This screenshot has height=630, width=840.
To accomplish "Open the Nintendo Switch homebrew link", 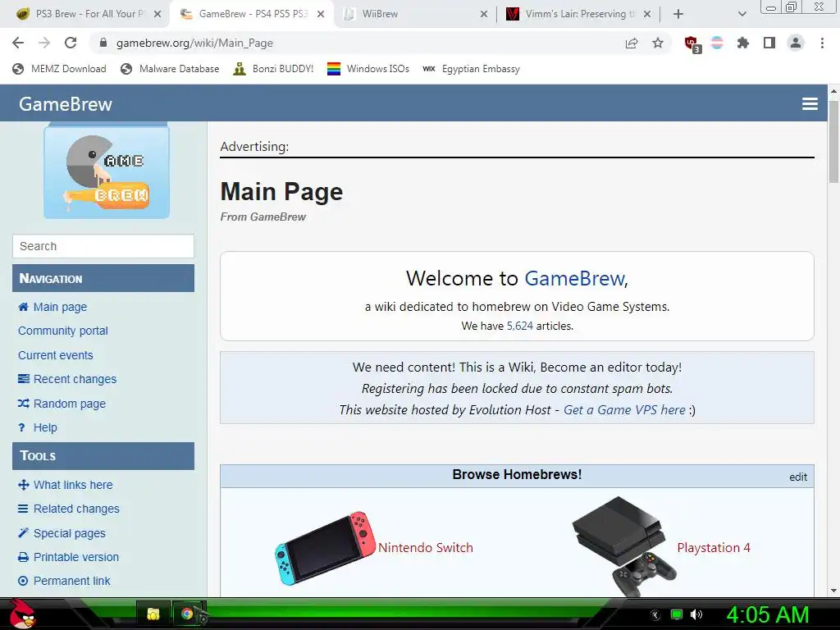I will click(x=426, y=547).
